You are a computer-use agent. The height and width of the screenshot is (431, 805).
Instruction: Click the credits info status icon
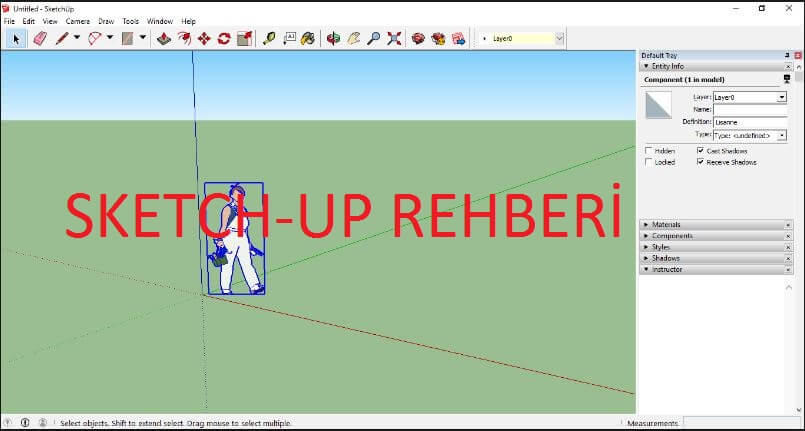pos(25,422)
